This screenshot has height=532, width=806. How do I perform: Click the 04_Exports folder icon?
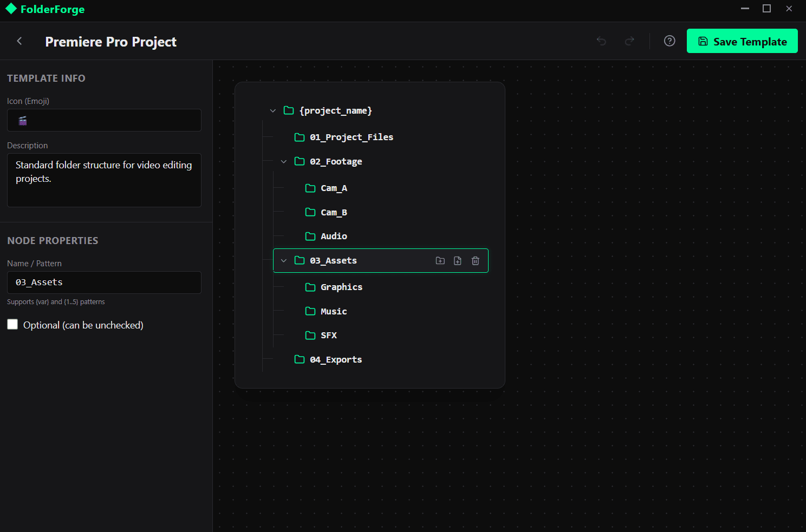[x=300, y=360]
